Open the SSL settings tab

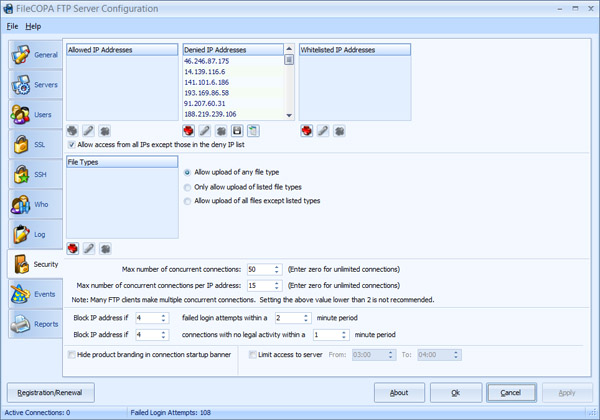pyautogui.click(x=36, y=144)
